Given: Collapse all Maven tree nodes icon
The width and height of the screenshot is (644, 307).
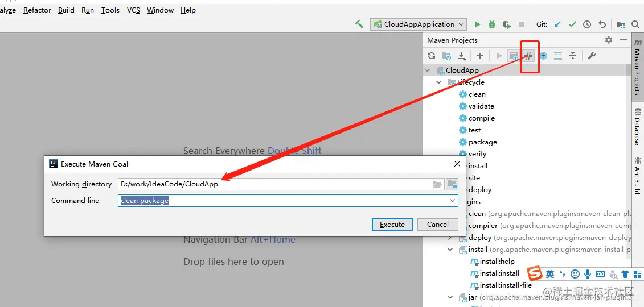Looking at the screenshot, I should tap(573, 56).
